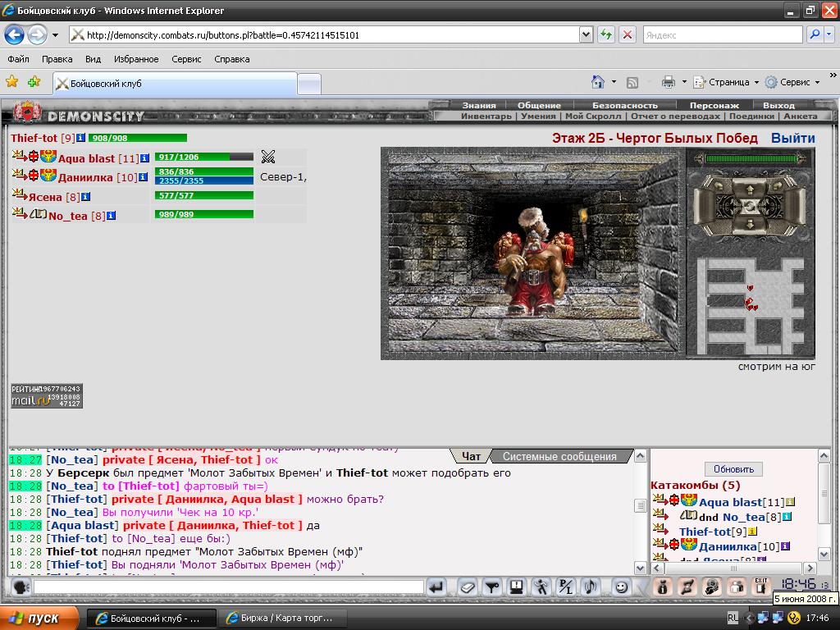This screenshot has width=840, height=630.
Task: Click the EXIT door icon
Action: (760, 586)
